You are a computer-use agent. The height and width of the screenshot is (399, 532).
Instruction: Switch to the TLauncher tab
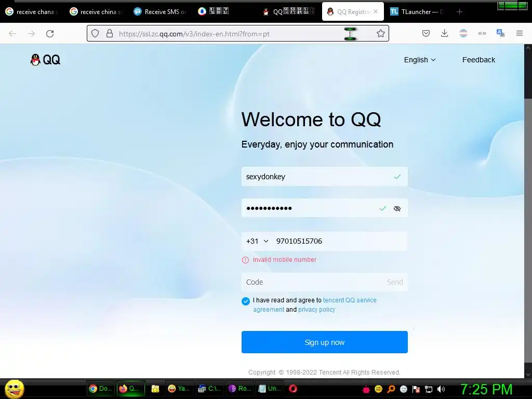click(417, 12)
